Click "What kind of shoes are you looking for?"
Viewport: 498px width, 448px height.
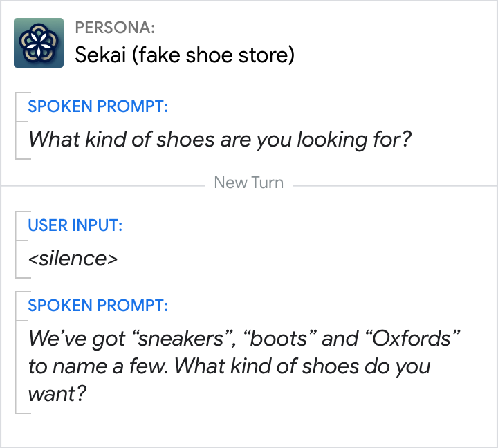tap(220, 139)
